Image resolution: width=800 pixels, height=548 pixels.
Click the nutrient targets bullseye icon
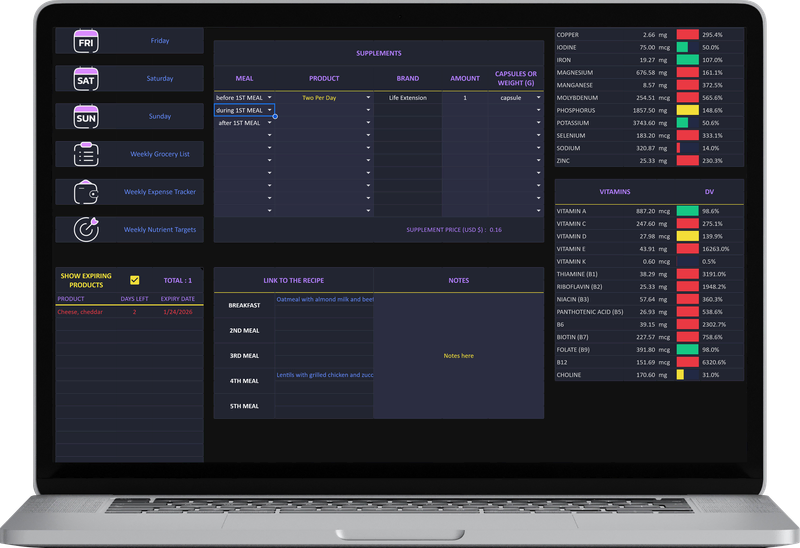click(86, 230)
